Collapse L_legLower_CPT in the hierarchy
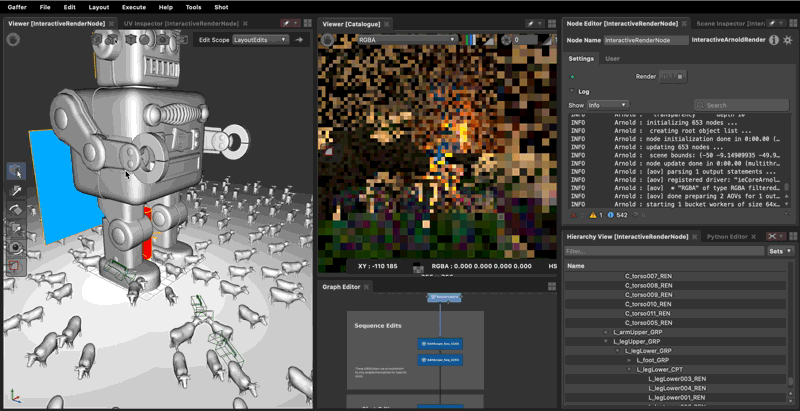Viewport: 800px width, 411px height. click(x=629, y=370)
